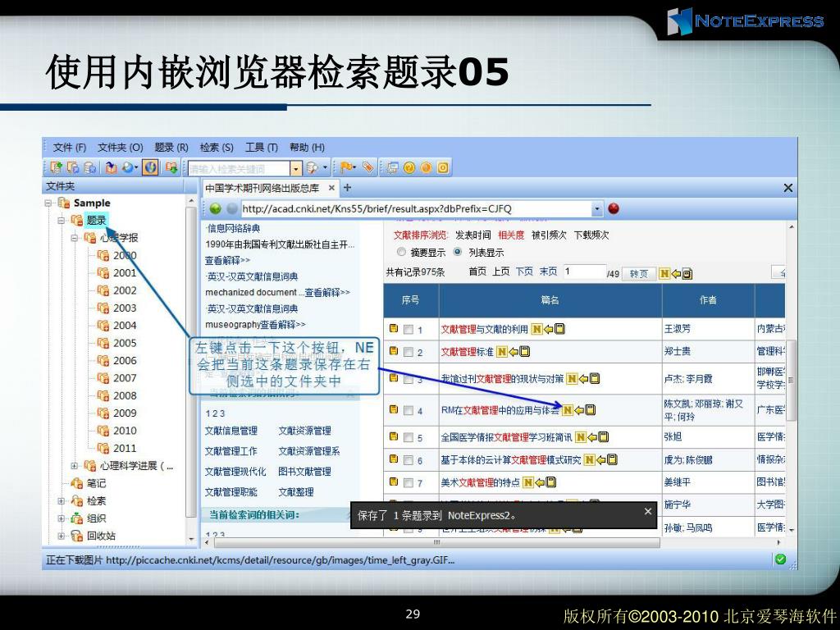Select the 摘要显示 radio button
Viewport: 840px width, 630px height.
[401, 252]
